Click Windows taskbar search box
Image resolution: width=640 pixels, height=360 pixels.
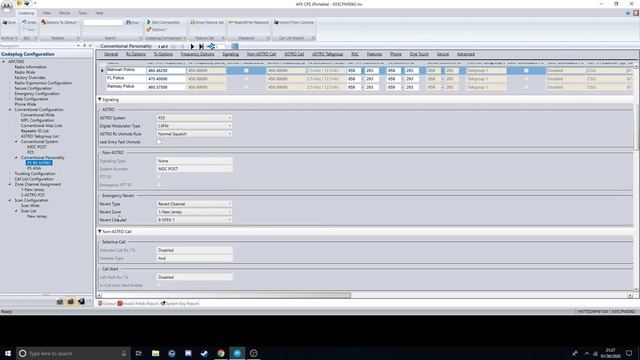click(73, 353)
